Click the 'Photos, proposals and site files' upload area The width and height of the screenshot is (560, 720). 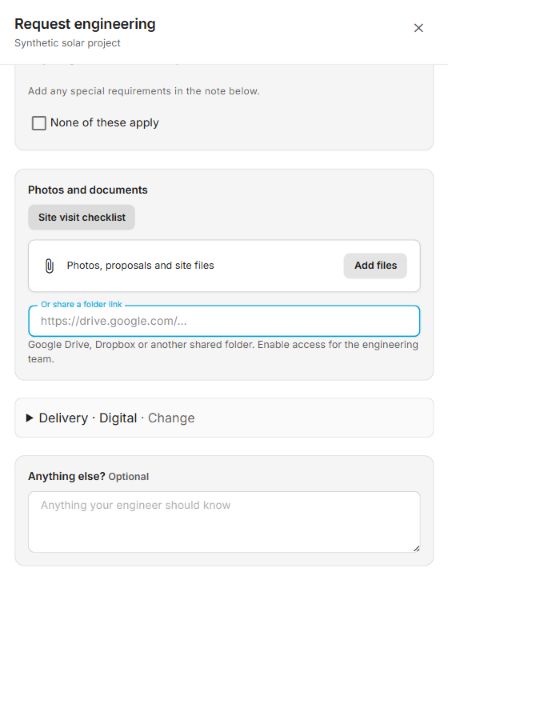224,266
